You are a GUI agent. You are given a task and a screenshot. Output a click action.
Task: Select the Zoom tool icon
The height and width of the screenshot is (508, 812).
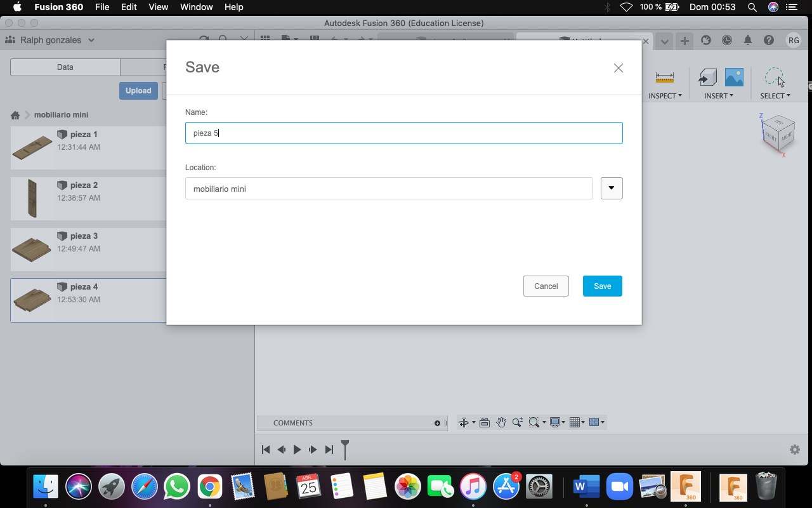(x=518, y=422)
